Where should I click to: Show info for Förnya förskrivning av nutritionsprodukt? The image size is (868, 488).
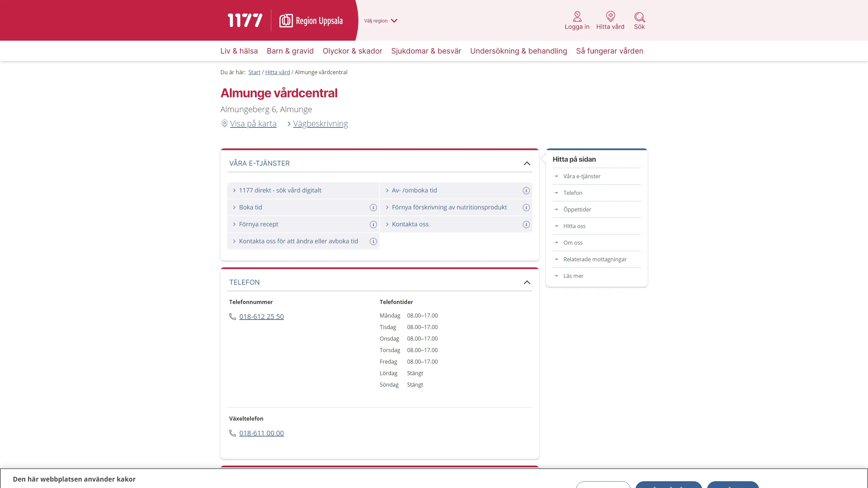pos(526,207)
